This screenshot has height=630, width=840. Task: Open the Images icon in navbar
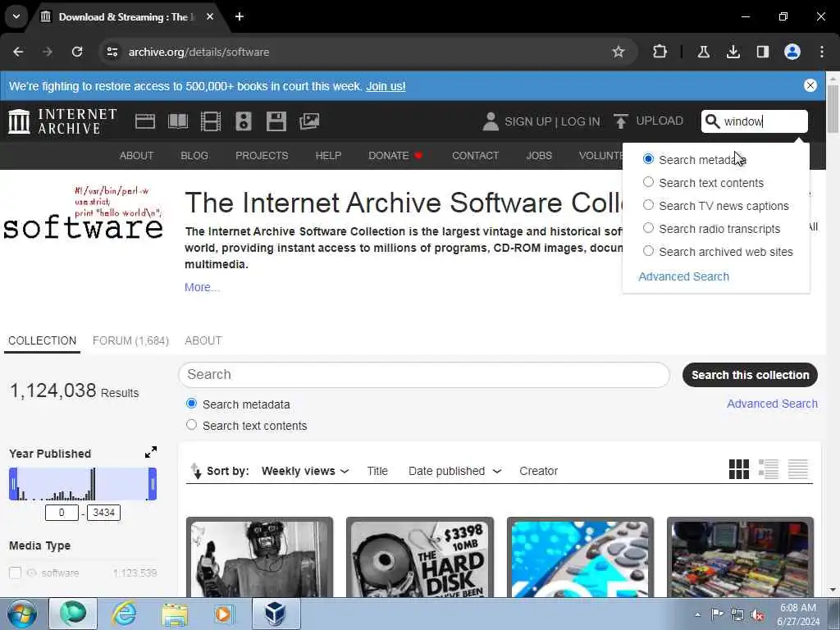tap(309, 121)
